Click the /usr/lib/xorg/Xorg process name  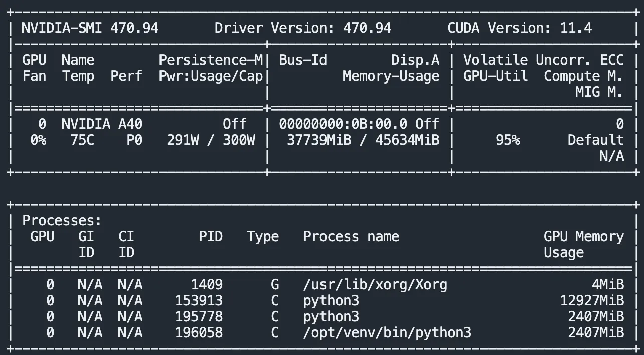coord(375,285)
